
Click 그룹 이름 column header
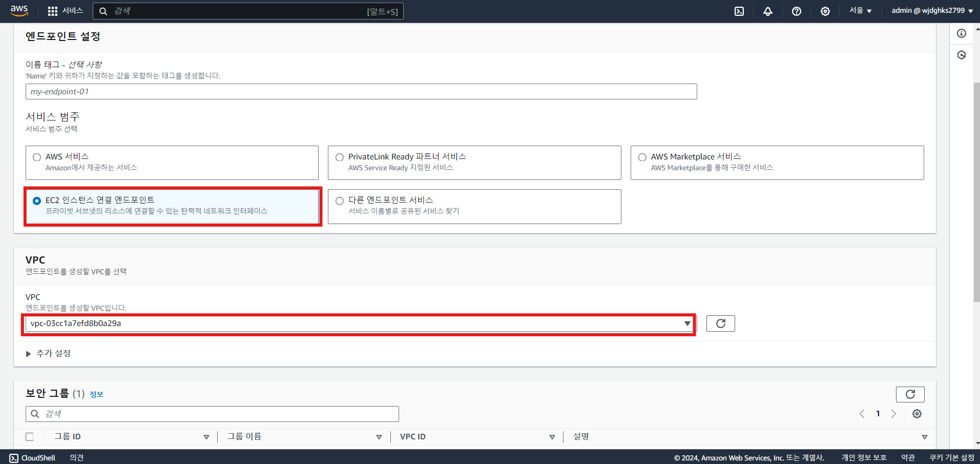[244, 437]
